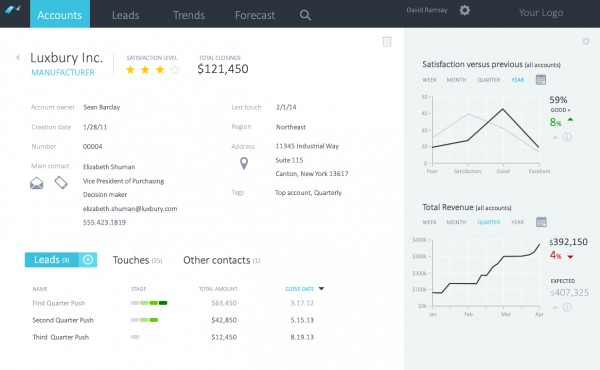Click the info icon below the 8% satisfaction
The image size is (600, 370).
(x=567, y=137)
